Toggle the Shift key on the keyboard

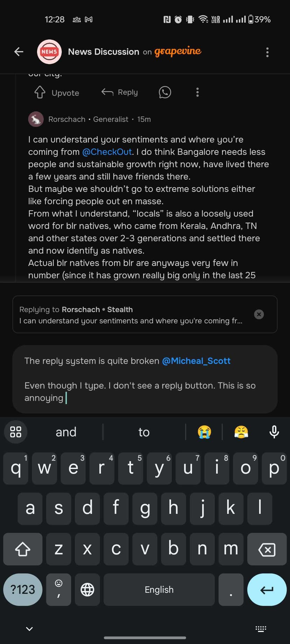pyautogui.click(x=22, y=549)
